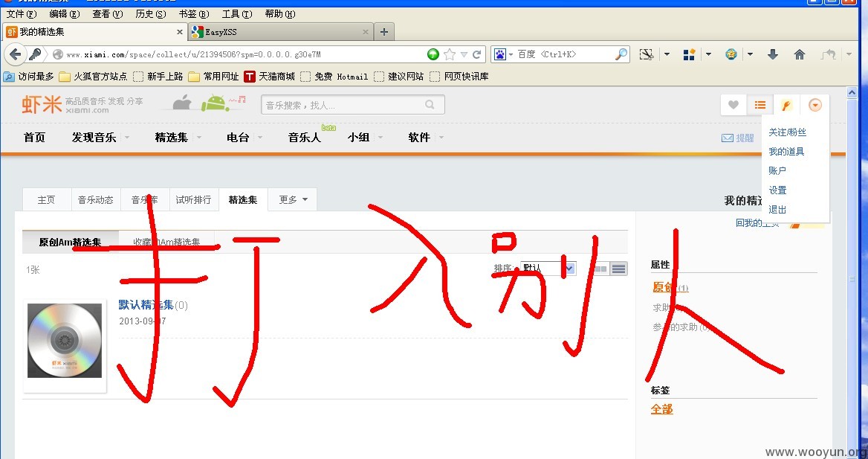
Task: Click the 提醒 envelope reminder link
Action: 738,138
